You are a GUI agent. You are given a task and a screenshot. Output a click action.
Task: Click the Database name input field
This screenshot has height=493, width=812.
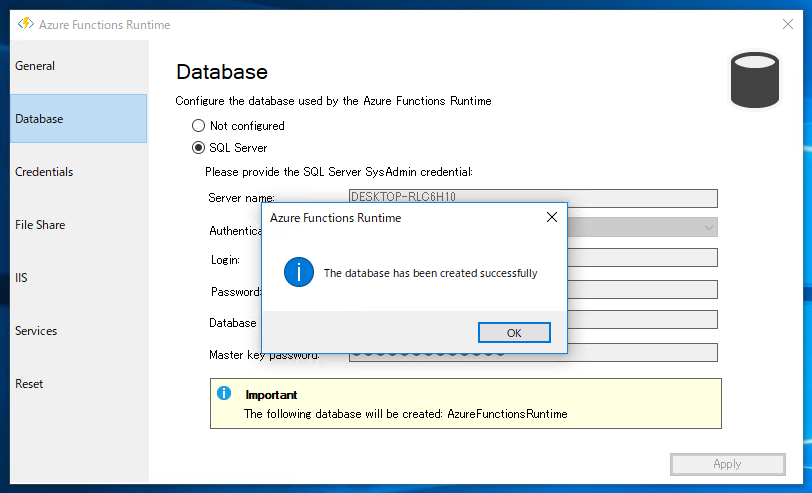click(642, 320)
